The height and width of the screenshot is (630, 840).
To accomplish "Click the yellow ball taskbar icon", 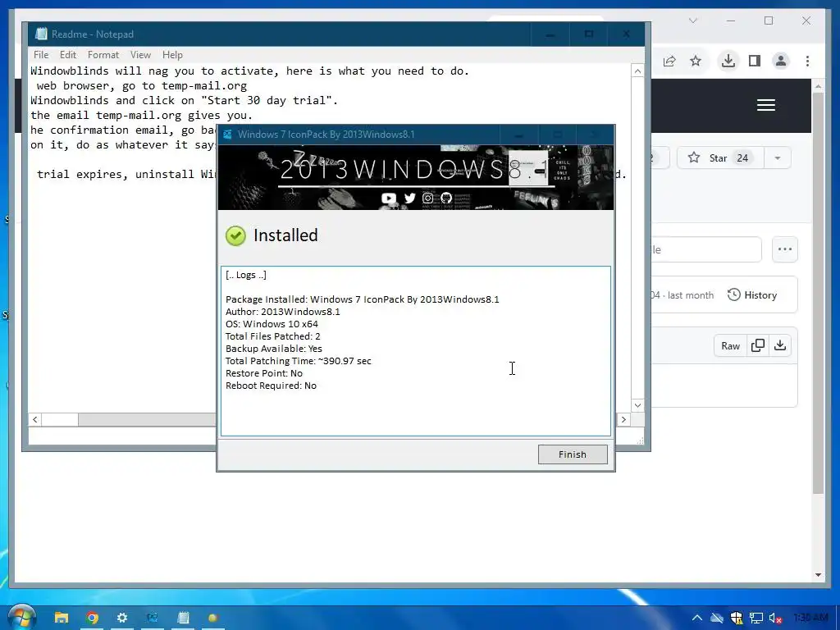I will [x=212, y=618].
